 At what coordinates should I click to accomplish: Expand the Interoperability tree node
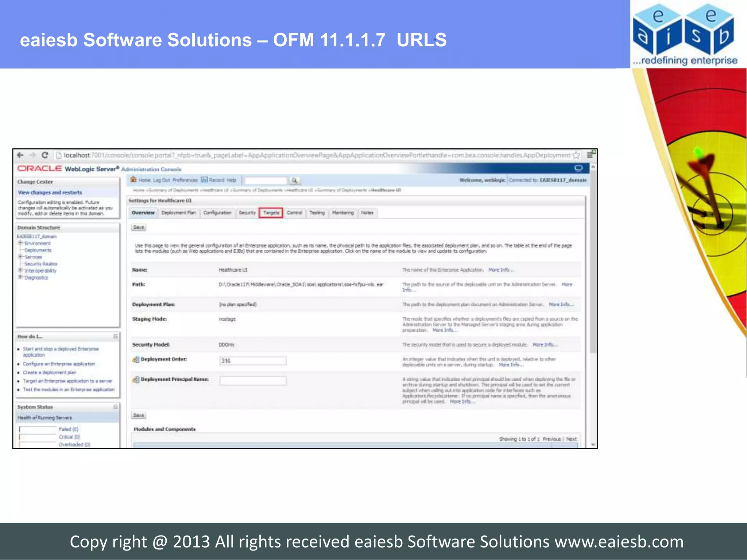click(x=21, y=271)
